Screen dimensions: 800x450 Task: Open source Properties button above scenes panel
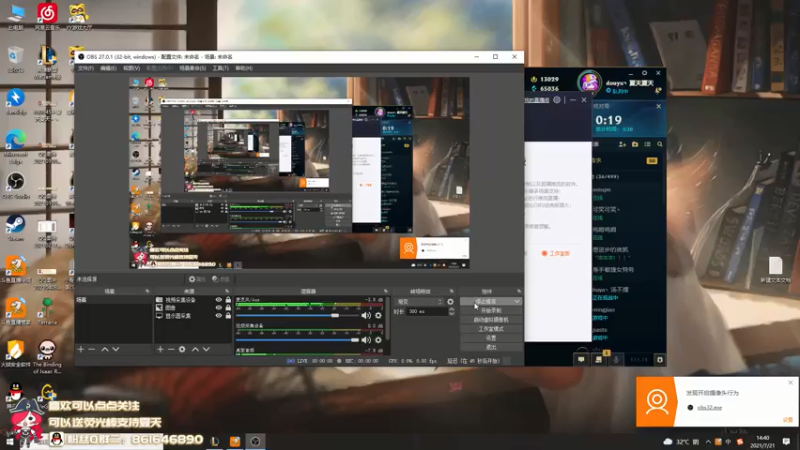pyautogui.click(x=196, y=279)
